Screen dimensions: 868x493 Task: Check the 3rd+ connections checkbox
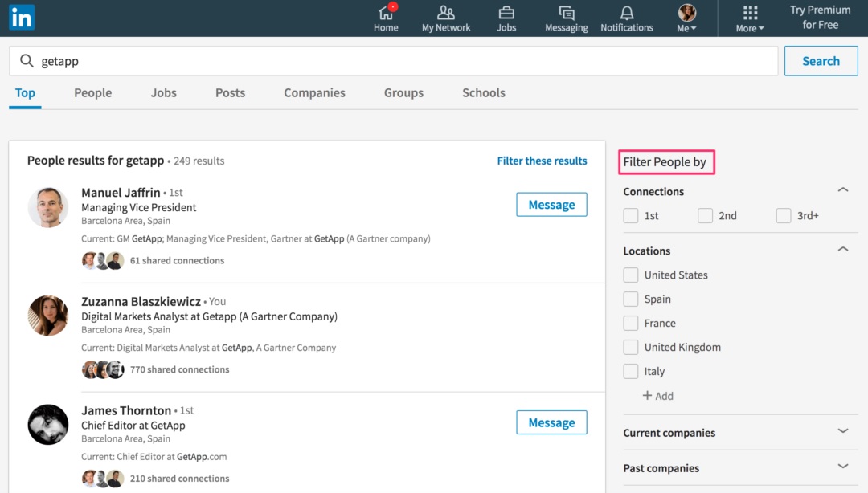coord(784,215)
